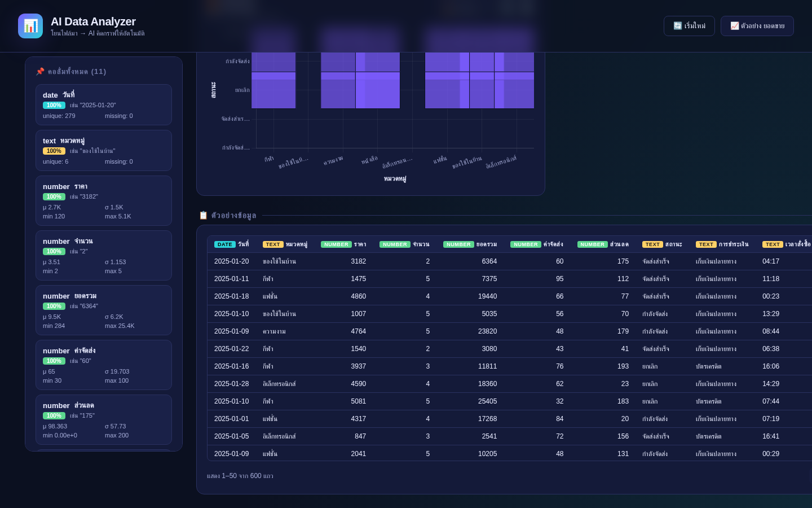The height and width of the screenshot is (508, 812).
Task: Select the number จำนวน column card
Action: click(104, 255)
